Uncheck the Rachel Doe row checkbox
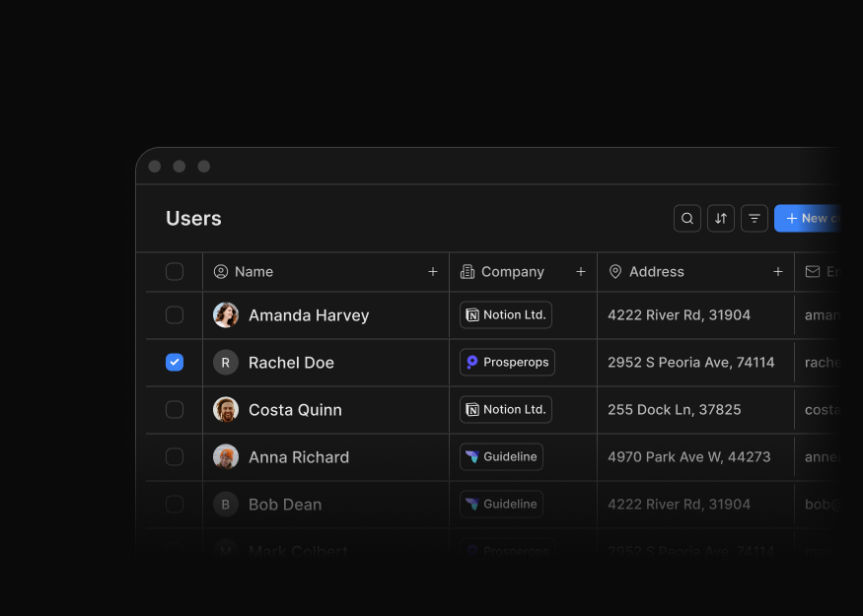The width and height of the screenshot is (863, 616). (175, 362)
